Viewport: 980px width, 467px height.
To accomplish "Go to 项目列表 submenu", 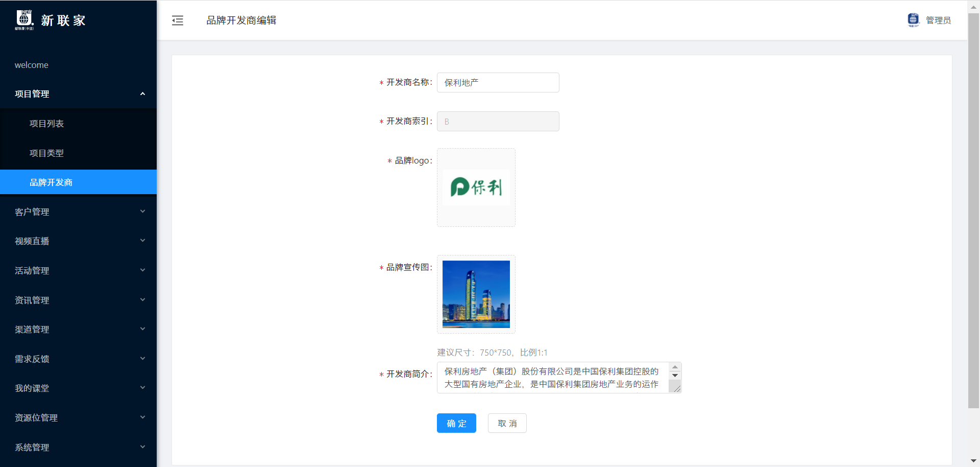I will [x=78, y=124].
